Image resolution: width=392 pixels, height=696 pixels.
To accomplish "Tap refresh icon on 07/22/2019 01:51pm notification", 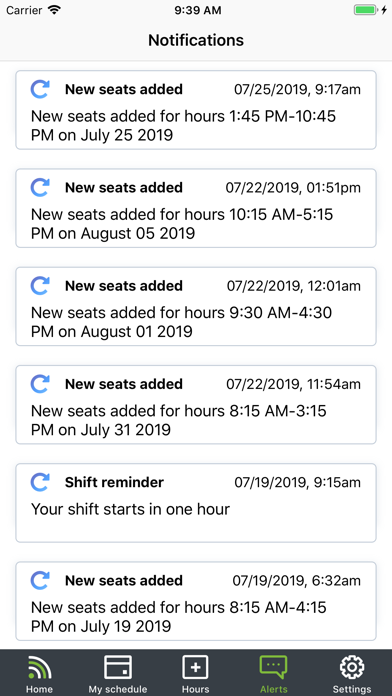I will (40, 187).
